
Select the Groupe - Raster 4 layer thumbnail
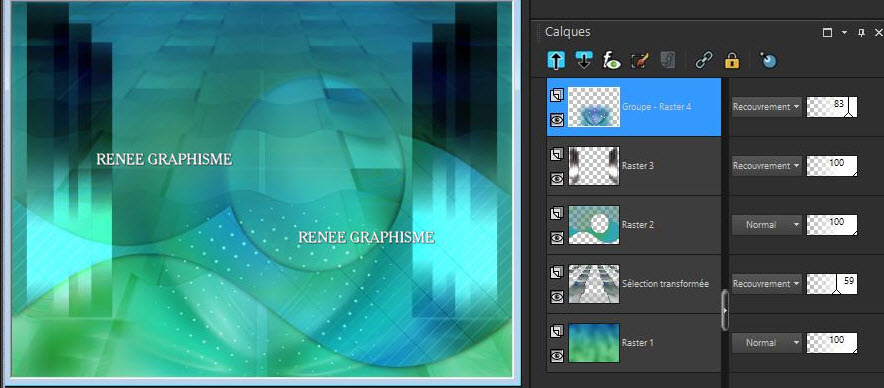[594, 107]
